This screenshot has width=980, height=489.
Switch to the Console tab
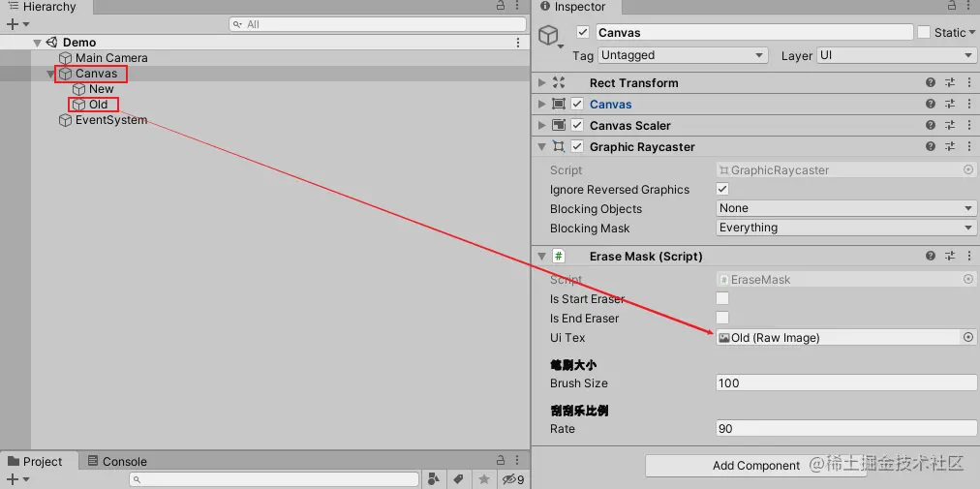(x=117, y=462)
